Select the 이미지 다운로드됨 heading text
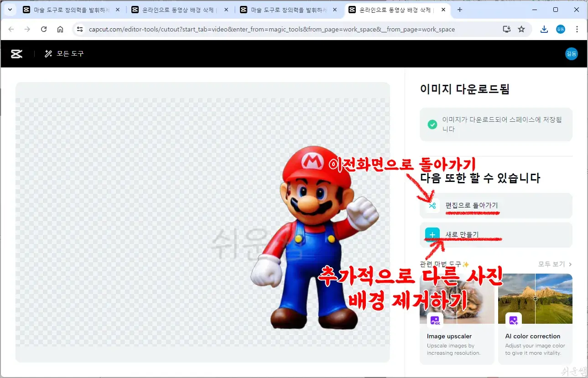 pyautogui.click(x=464, y=89)
